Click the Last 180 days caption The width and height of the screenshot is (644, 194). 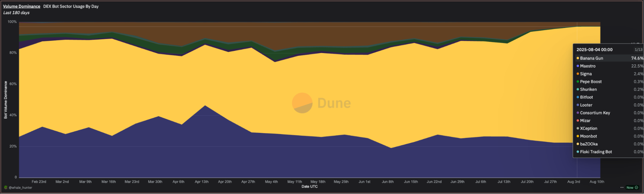16,13
